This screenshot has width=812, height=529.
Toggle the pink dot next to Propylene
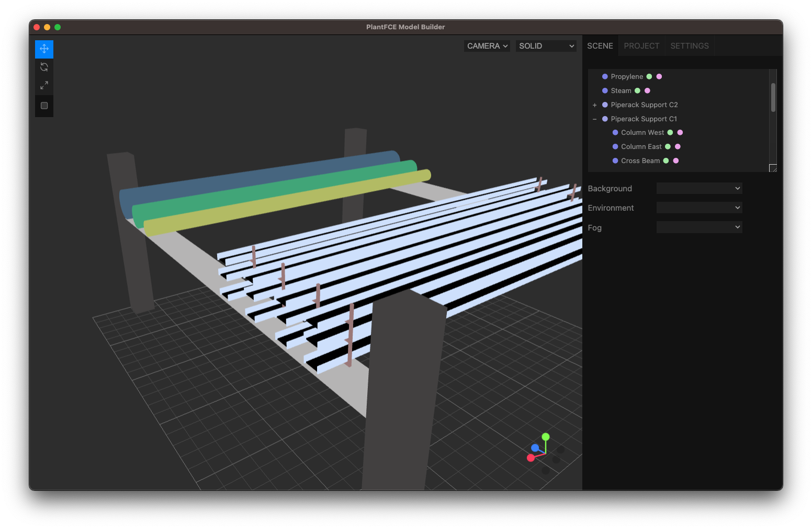(659, 76)
